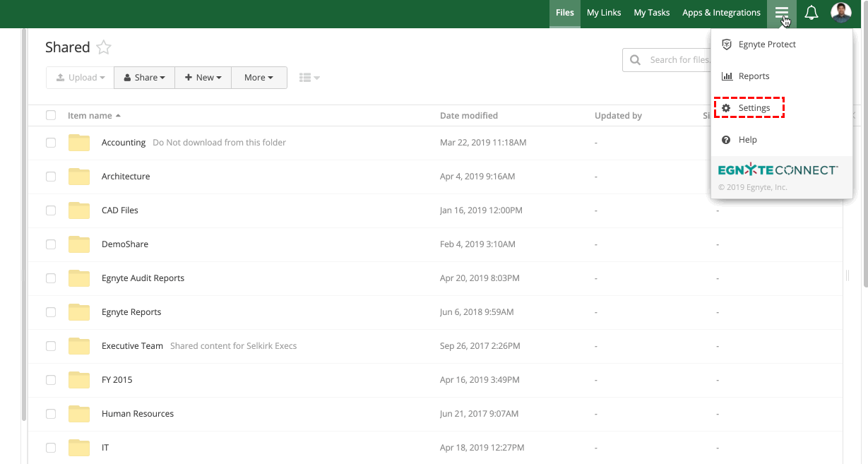Screen dimensions: 868x464
Task: Expand the Share dropdown button
Action: point(144,78)
